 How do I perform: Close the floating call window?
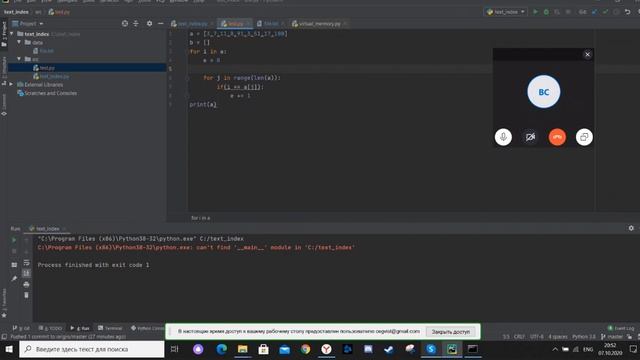(x=587, y=54)
